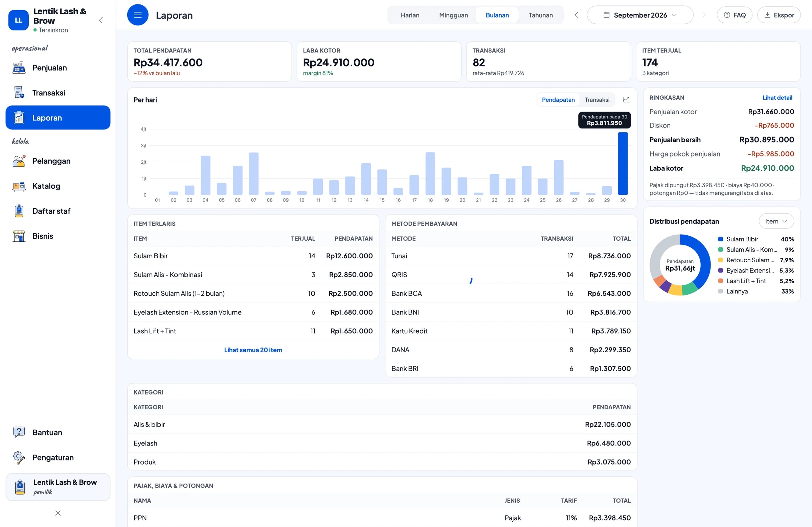Open the Item distribution dropdown
812x527 pixels.
point(776,221)
